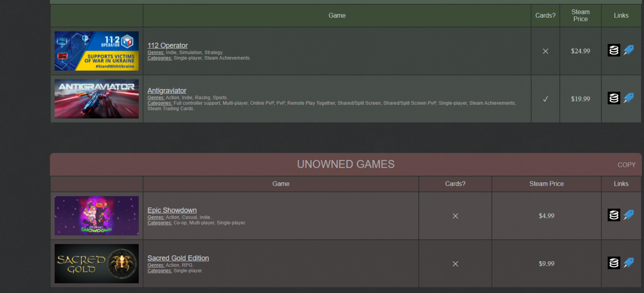Open SteamDB icon for Epic Showdown
The height and width of the screenshot is (293, 644).
(x=614, y=215)
